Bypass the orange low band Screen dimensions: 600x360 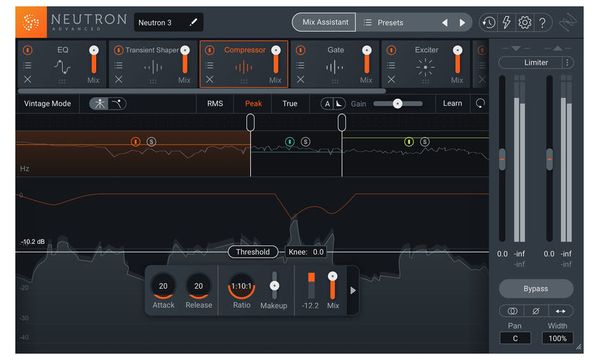(x=135, y=142)
